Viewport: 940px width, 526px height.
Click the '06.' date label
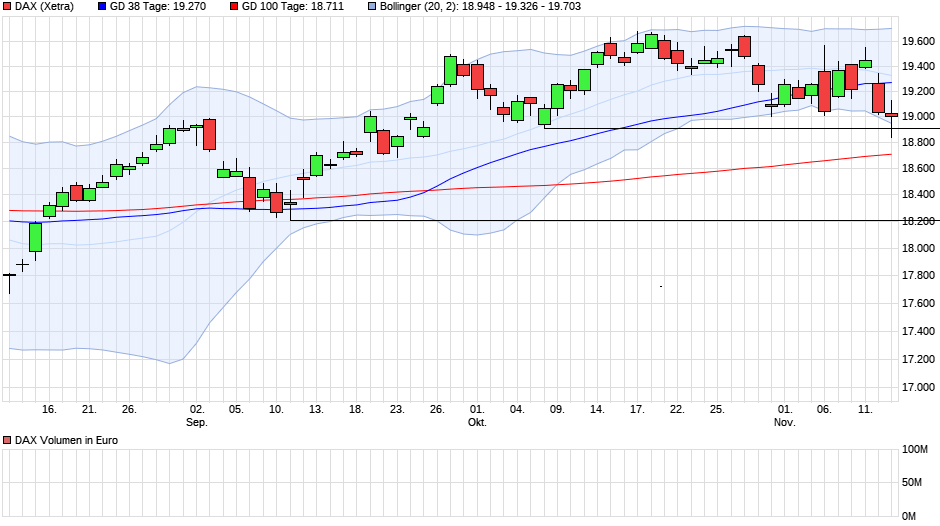click(x=825, y=409)
